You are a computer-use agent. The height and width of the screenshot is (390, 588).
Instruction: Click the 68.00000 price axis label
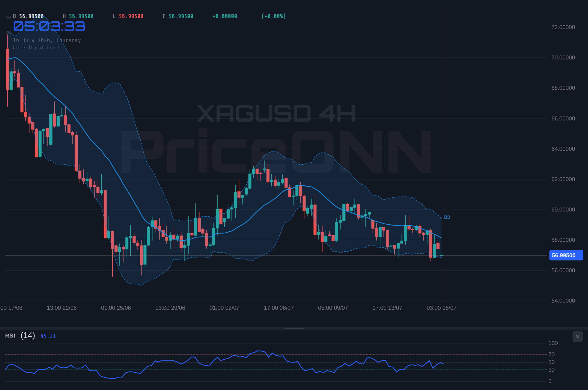point(563,88)
